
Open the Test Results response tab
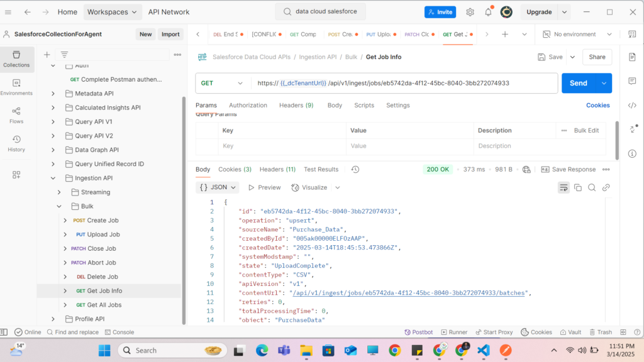tap(321, 169)
